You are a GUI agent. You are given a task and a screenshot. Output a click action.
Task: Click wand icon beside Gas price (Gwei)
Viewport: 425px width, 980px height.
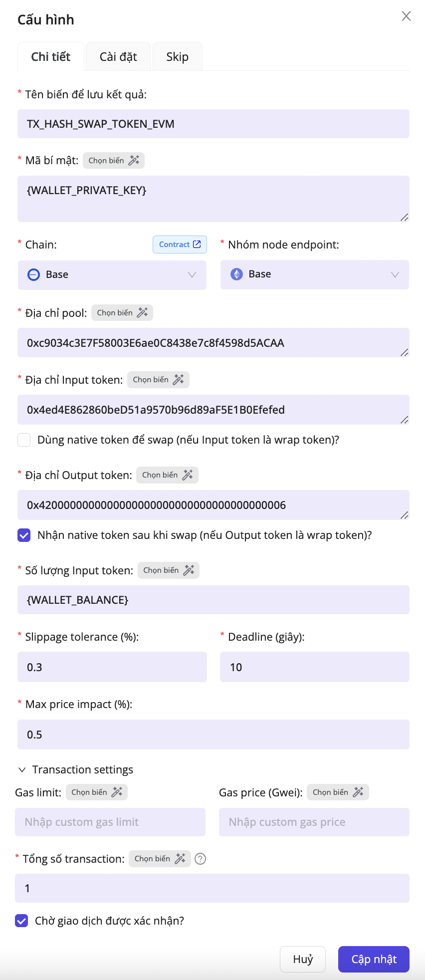coord(358,792)
